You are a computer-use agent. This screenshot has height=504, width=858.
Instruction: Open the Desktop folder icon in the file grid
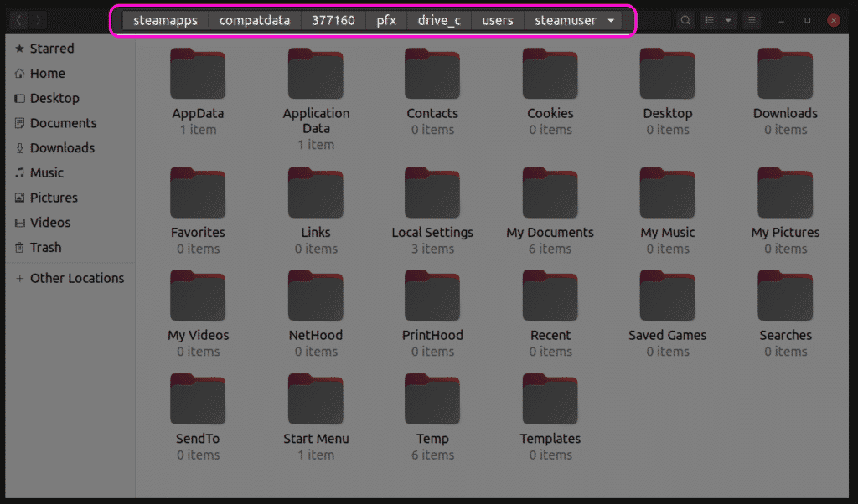(x=668, y=74)
